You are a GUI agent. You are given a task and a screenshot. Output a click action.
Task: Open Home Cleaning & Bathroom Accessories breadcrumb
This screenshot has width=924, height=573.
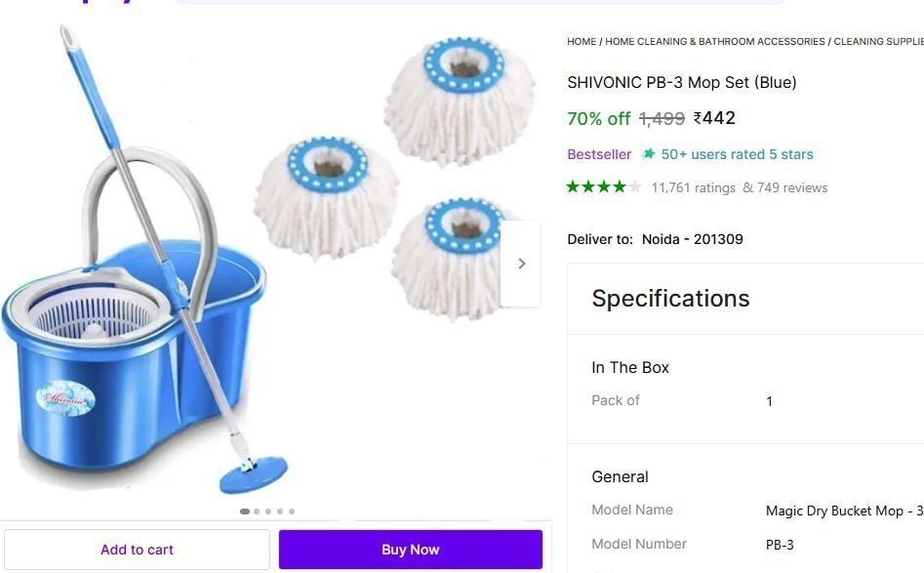pos(715,41)
